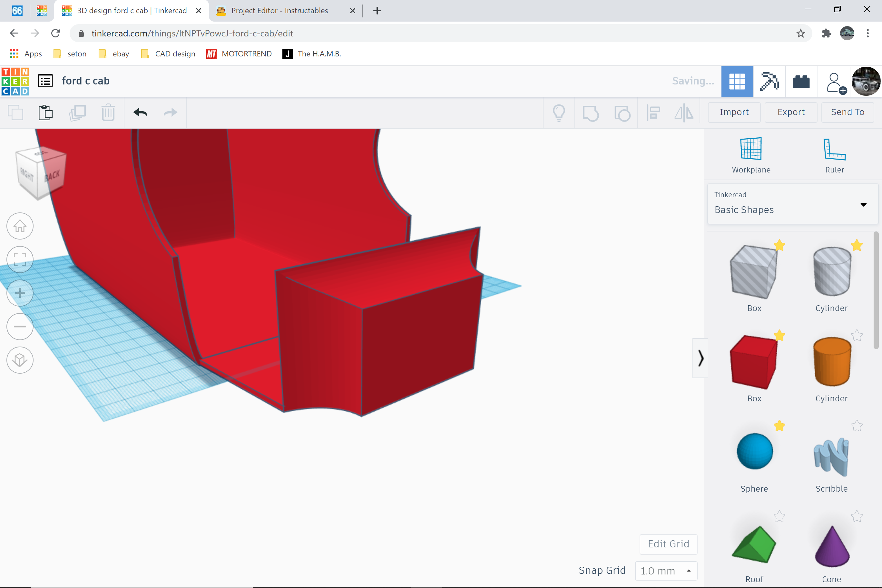The image size is (882, 588).
Task: Select the striped hole Cylinder shape
Action: pyautogui.click(x=832, y=271)
